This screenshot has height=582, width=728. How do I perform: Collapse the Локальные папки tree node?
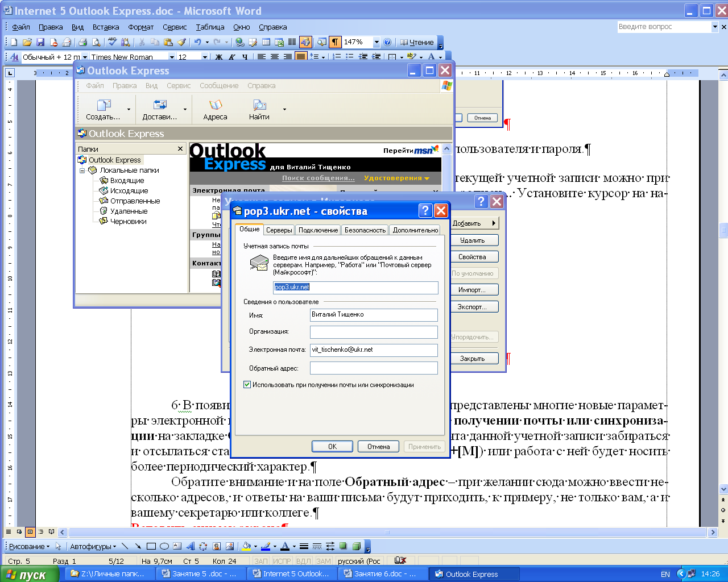pyautogui.click(x=82, y=170)
